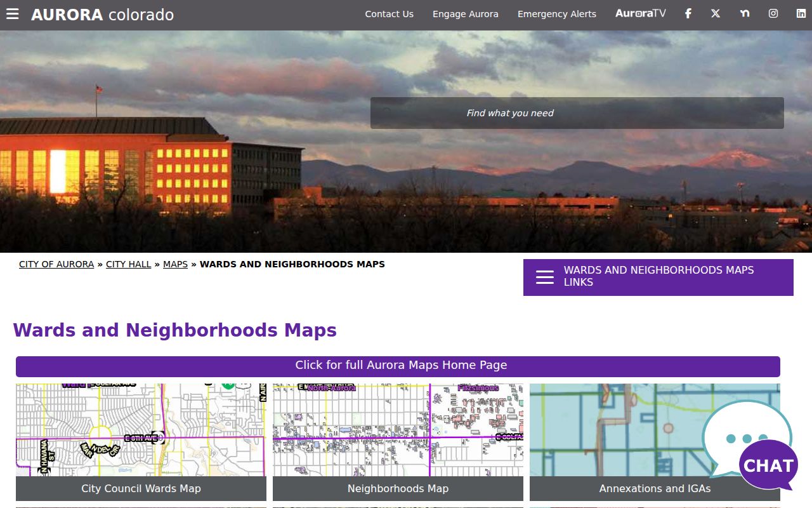The image size is (812, 508).
Task: Open Emergency Alerts link
Action: (x=557, y=14)
